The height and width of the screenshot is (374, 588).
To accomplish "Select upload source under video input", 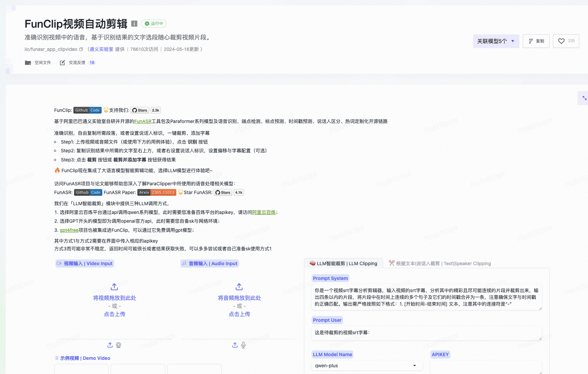I will [110, 345].
